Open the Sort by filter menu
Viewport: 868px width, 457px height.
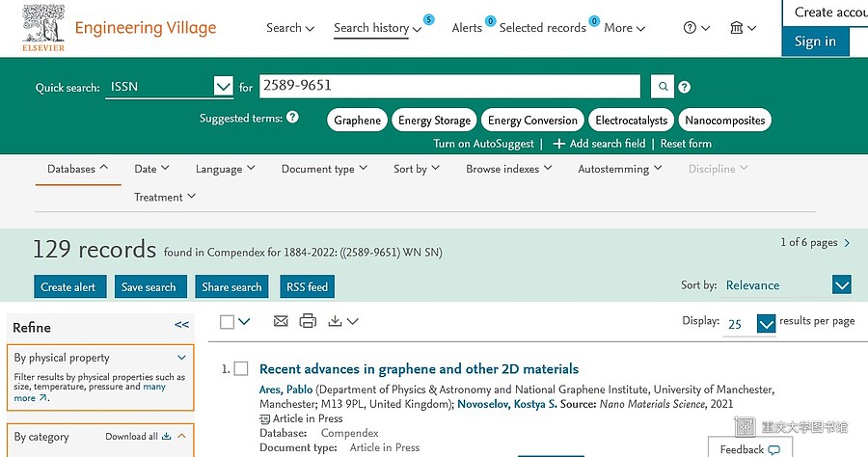click(x=417, y=169)
